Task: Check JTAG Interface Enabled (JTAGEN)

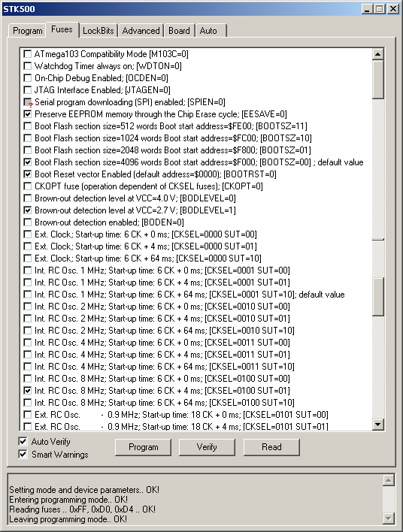Action: 27,90
